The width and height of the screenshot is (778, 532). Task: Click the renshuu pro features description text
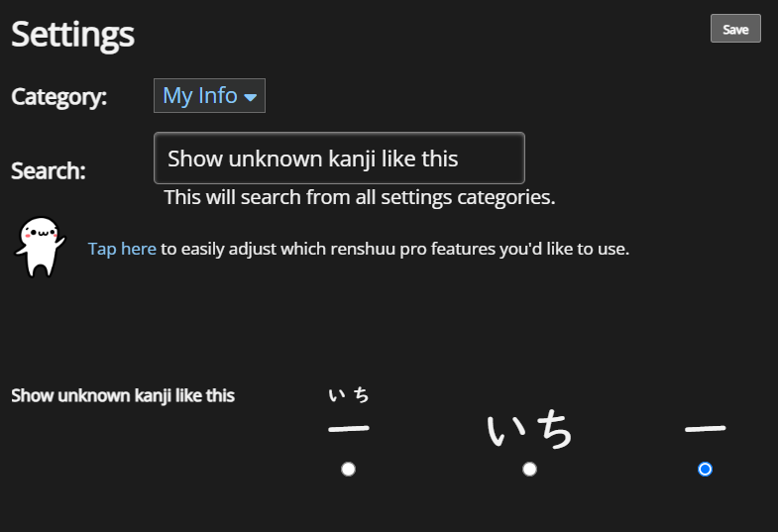pos(395,249)
